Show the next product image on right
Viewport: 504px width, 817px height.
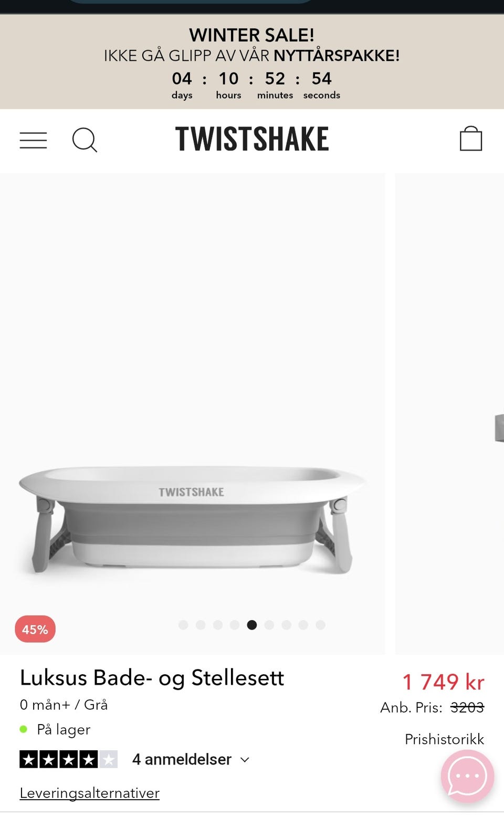coord(449,414)
